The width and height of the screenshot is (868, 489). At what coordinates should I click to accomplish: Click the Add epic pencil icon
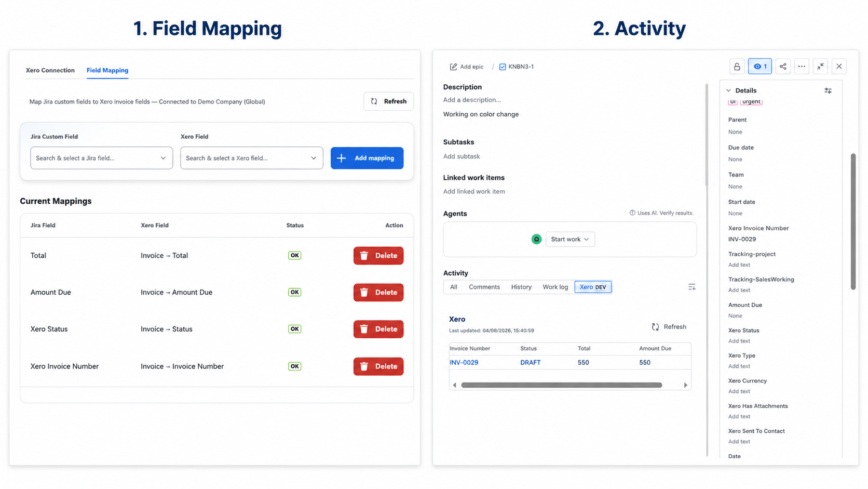453,67
